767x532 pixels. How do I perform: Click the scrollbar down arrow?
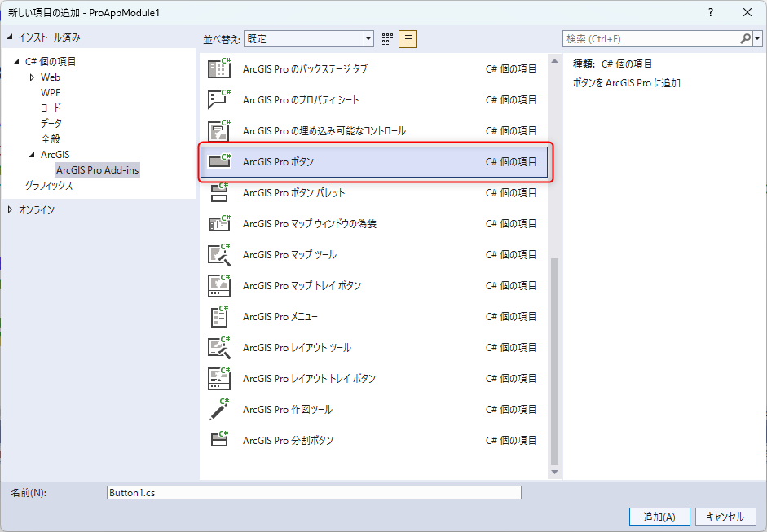pyautogui.click(x=554, y=472)
